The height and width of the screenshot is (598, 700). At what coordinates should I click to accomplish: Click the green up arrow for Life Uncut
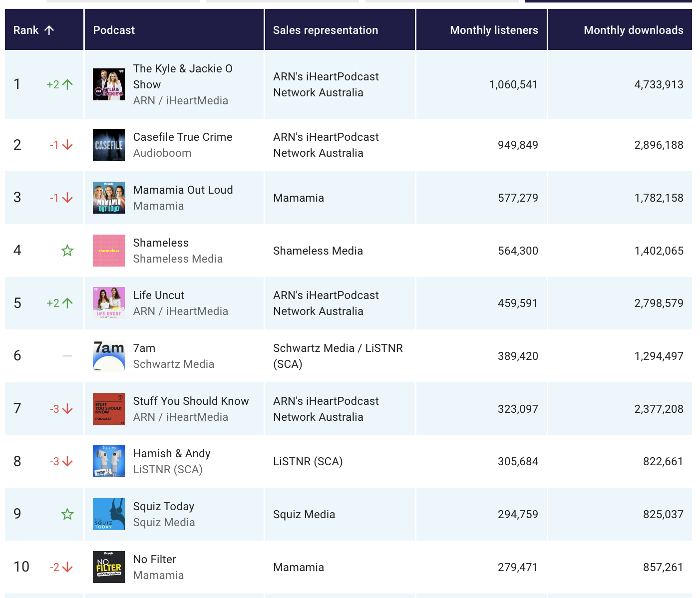pyautogui.click(x=67, y=303)
